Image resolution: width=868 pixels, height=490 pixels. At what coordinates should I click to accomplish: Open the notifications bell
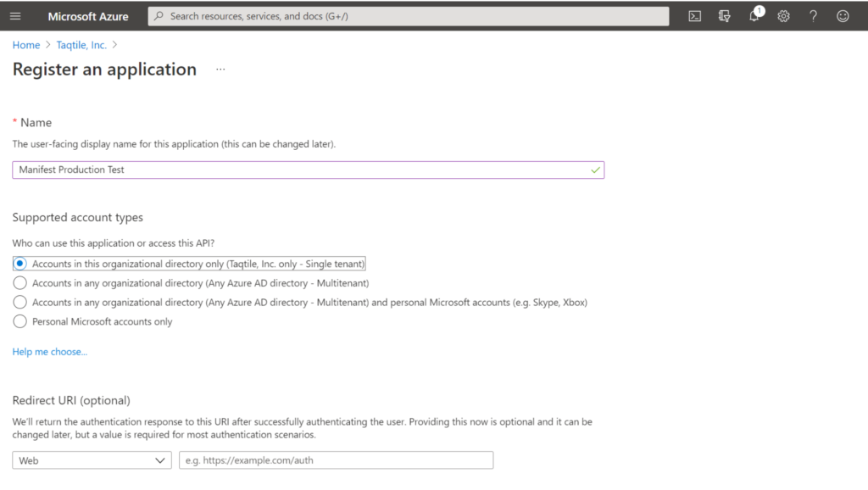click(754, 16)
